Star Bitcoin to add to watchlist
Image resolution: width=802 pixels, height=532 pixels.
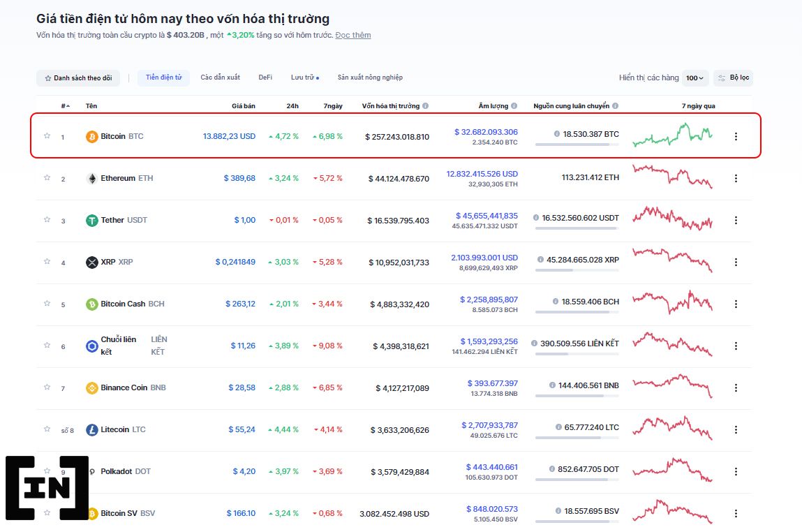47,136
